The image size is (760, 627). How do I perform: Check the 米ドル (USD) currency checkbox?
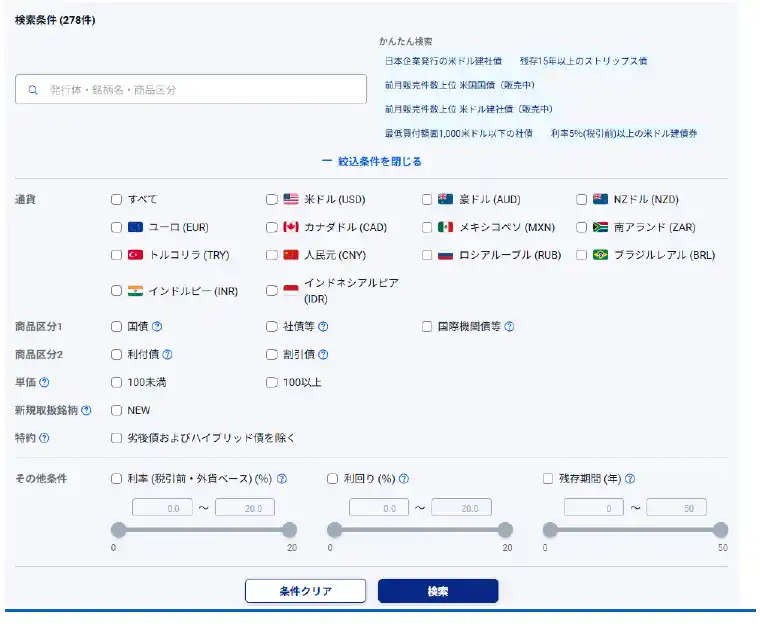point(272,199)
